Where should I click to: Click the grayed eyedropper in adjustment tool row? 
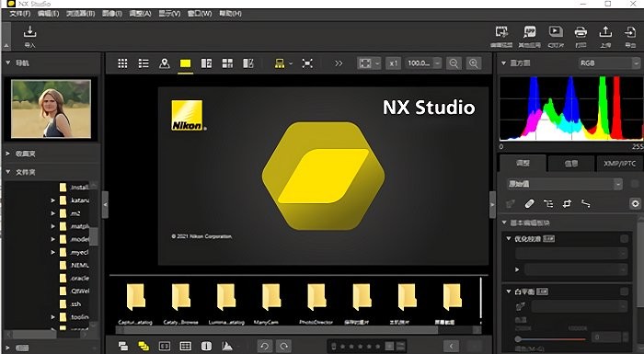pos(511,203)
